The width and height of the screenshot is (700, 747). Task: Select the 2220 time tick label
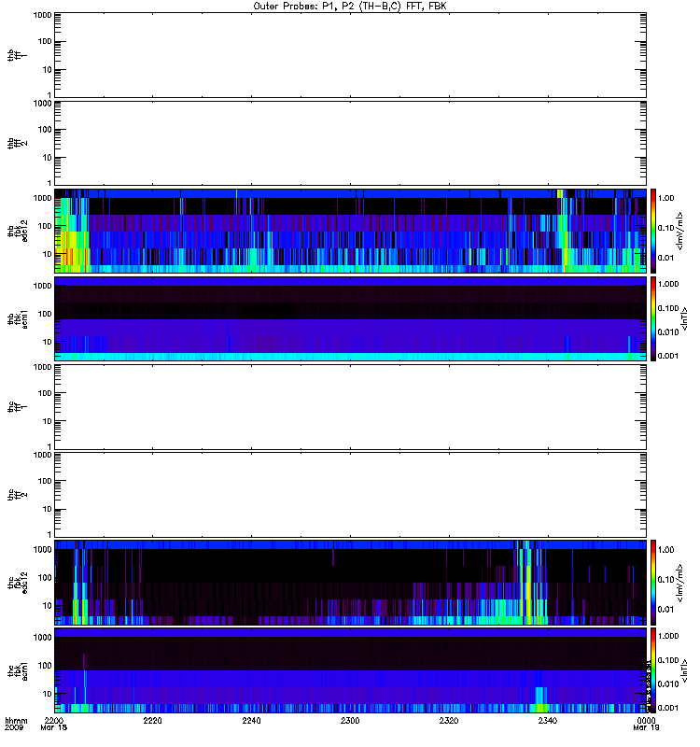pyautogui.click(x=152, y=720)
